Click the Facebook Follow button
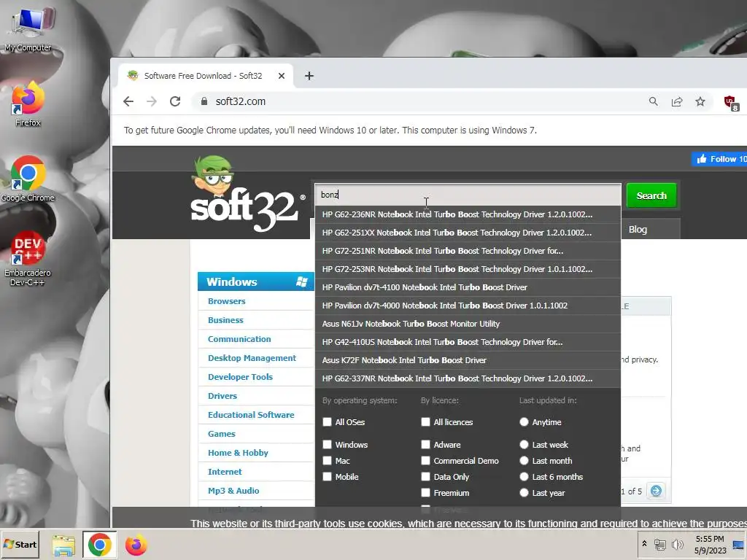Image resolution: width=747 pixels, height=560 pixels. (719, 159)
